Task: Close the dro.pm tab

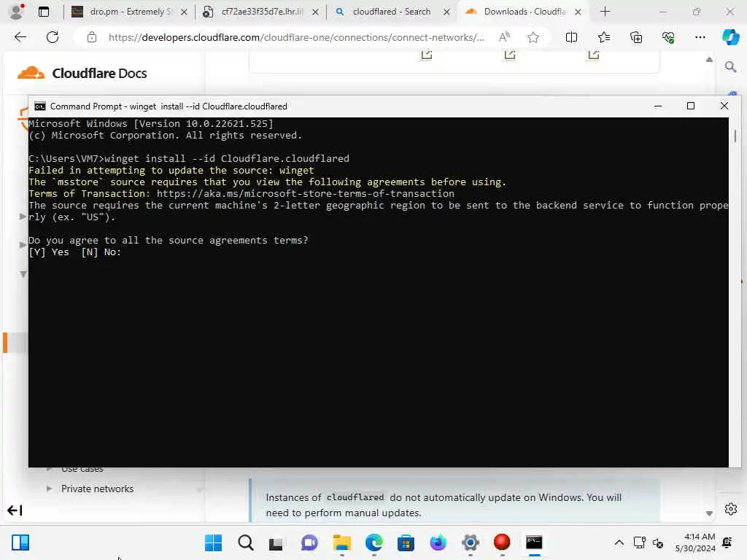Action: tap(184, 12)
